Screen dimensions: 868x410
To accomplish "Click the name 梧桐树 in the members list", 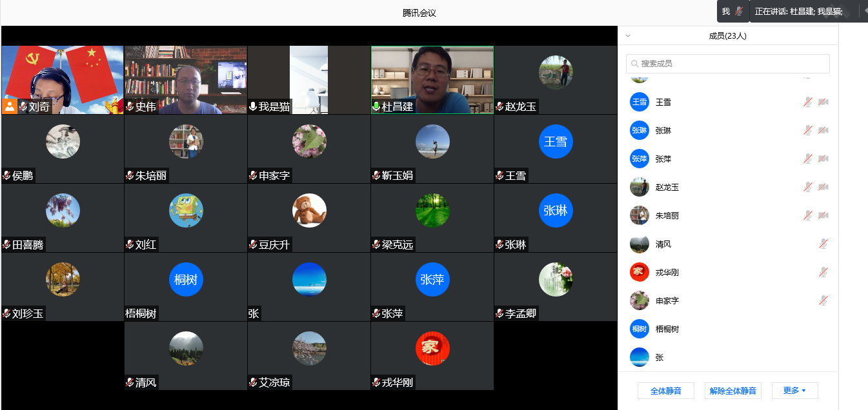I will coord(667,329).
